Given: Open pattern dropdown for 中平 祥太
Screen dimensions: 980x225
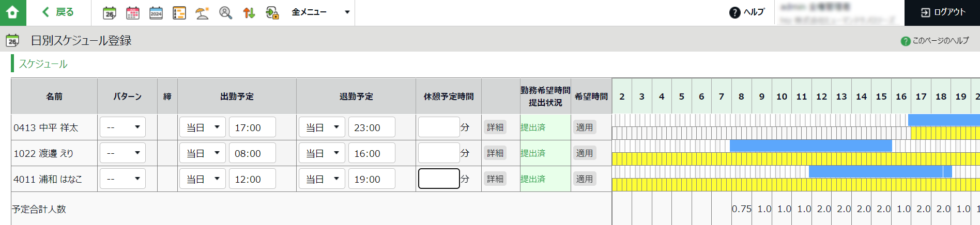Looking at the screenshot, I should click(122, 127).
